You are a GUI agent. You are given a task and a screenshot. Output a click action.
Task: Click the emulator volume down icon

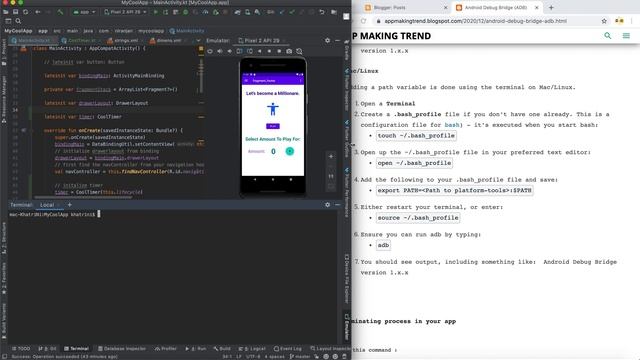click(x=229, y=51)
